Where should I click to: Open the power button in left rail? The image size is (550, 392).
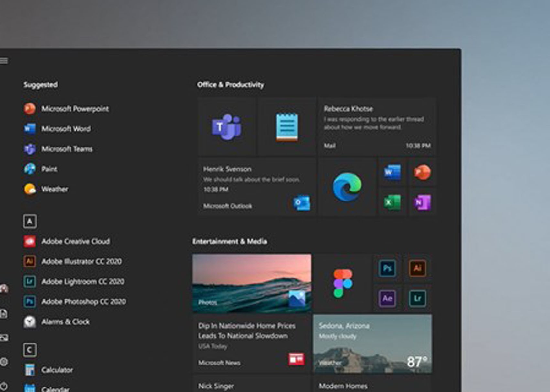point(4,386)
